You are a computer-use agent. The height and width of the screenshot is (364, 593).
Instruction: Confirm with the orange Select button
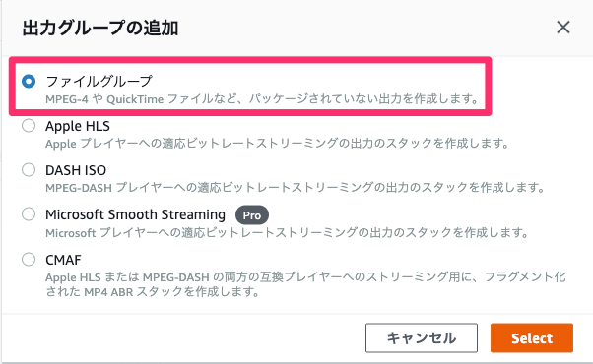click(532, 338)
